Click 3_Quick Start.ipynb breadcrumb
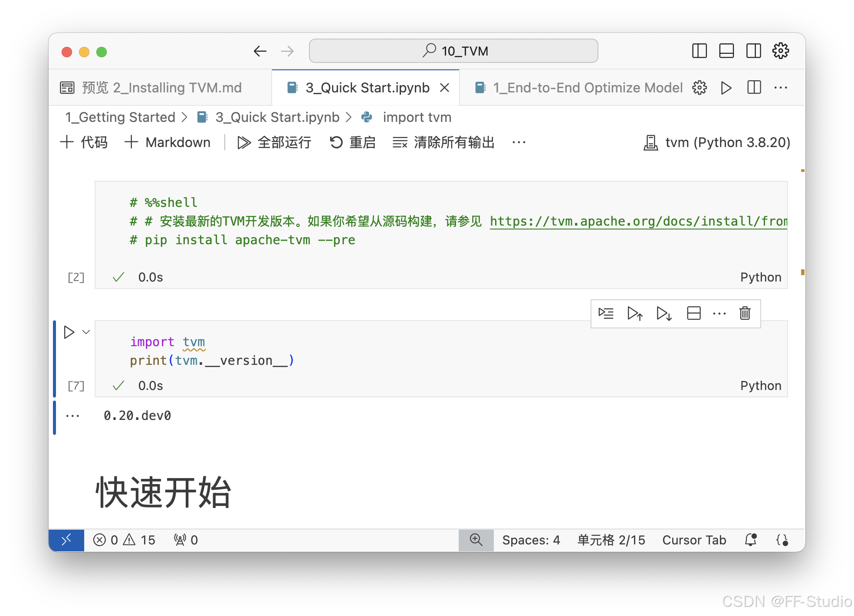Image resolution: width=854 pixels, height=616 pixels. click(x=277, y=117)
